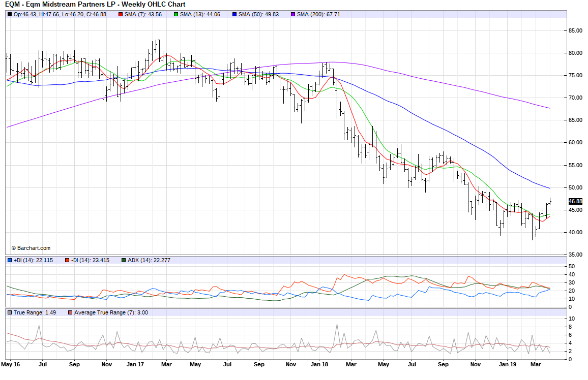Click the Jan 17 date axis label
The height and width of the screenshot is (380, 588).
coord(135,364)
